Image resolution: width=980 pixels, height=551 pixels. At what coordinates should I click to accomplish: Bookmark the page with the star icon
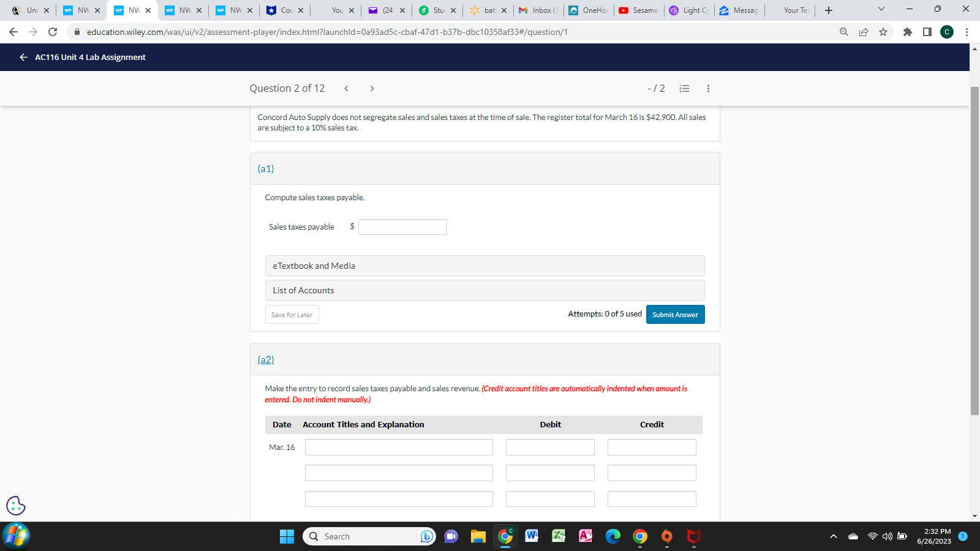pos(884,32)
